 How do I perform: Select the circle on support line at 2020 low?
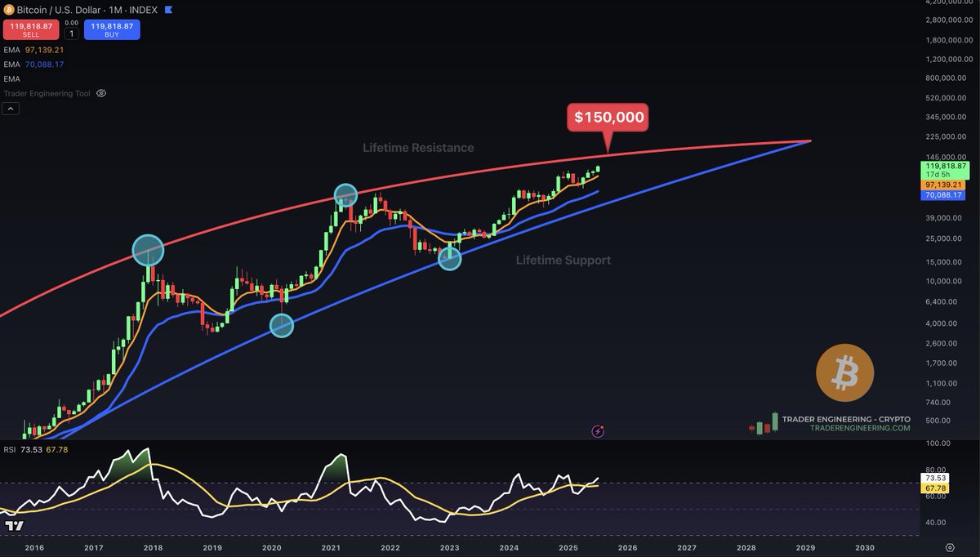coord(281,325)
